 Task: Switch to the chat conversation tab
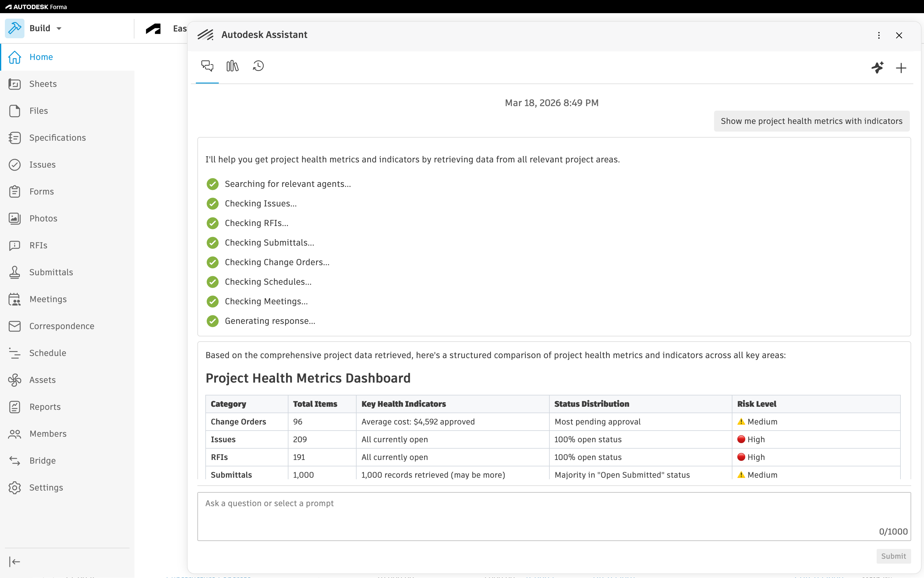click(207, 66)
